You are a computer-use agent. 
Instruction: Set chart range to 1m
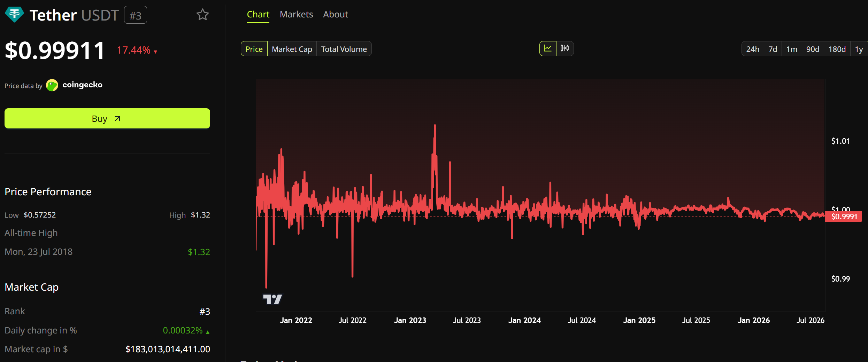[x=792, y=49]
